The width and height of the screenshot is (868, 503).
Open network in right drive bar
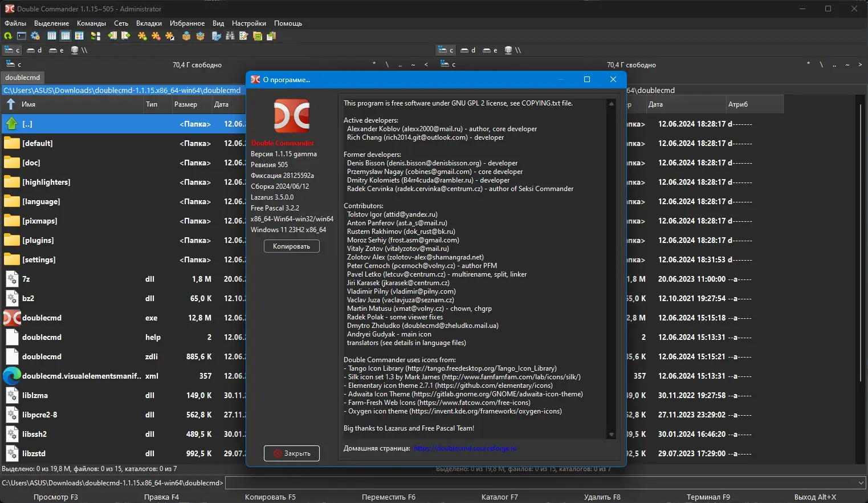point(513,50)
